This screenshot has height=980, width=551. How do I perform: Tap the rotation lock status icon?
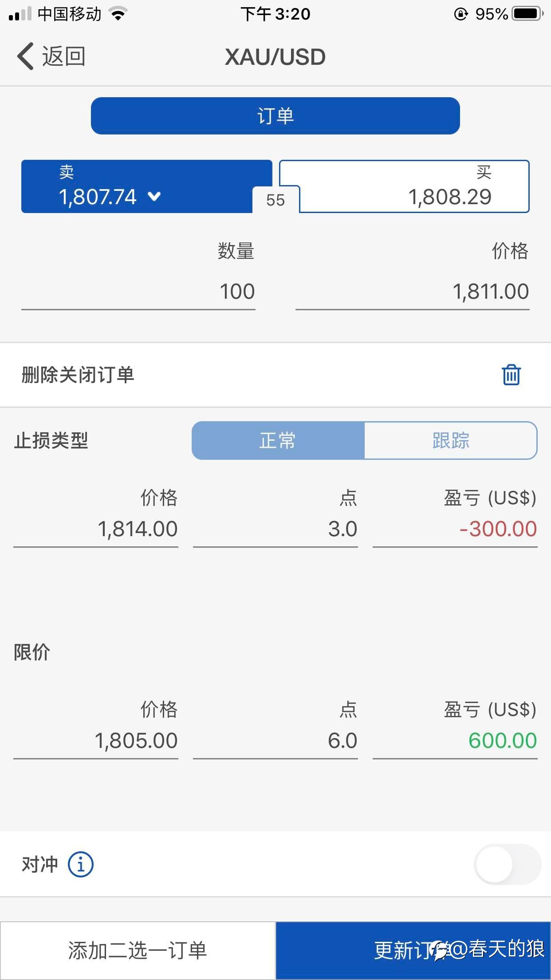pyautogui.click(x=460, y=14)
